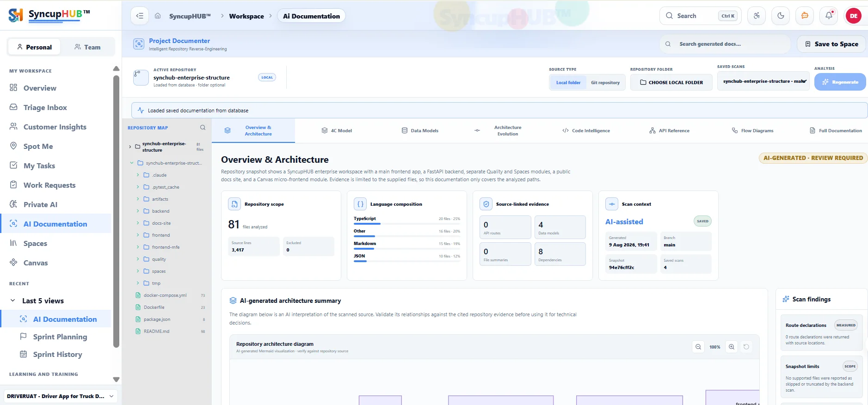Open the API Reference tab
The width and height of the screenshot is (868, 405).
(x=669, y=131)
